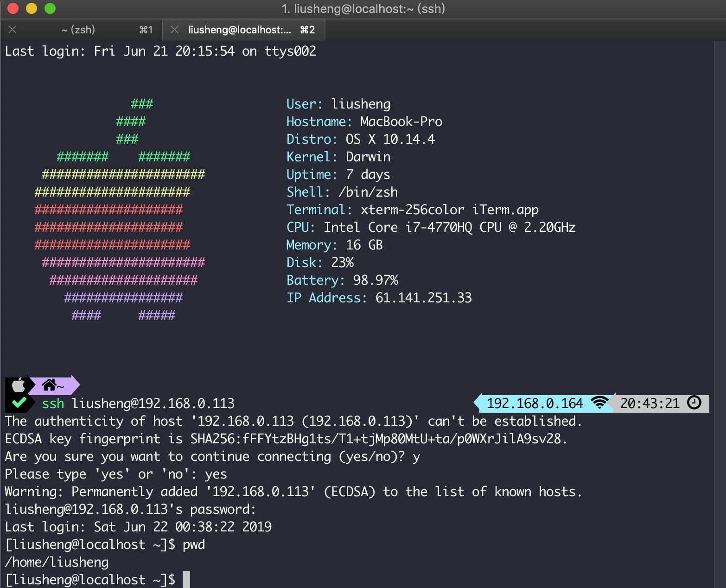The image size is (726, 588).
Task: Click the ECDSA key fingerprint line
Action: [x=286, y=439]
